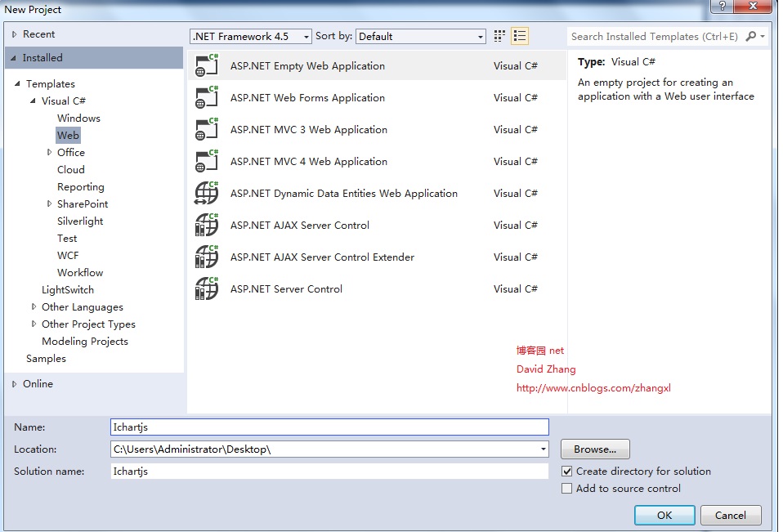The width and height of the screenshot is (783, 532).
Task: Select the Samples tree item
Action: click(46, 358)
